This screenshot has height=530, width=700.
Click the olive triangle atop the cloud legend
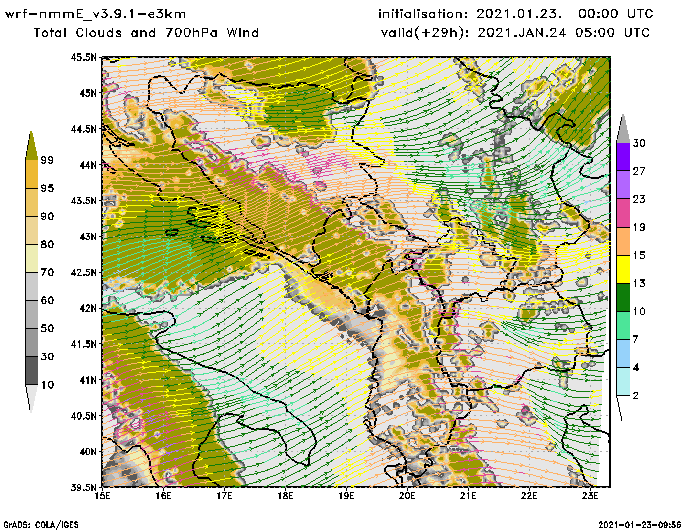[33, 144]
